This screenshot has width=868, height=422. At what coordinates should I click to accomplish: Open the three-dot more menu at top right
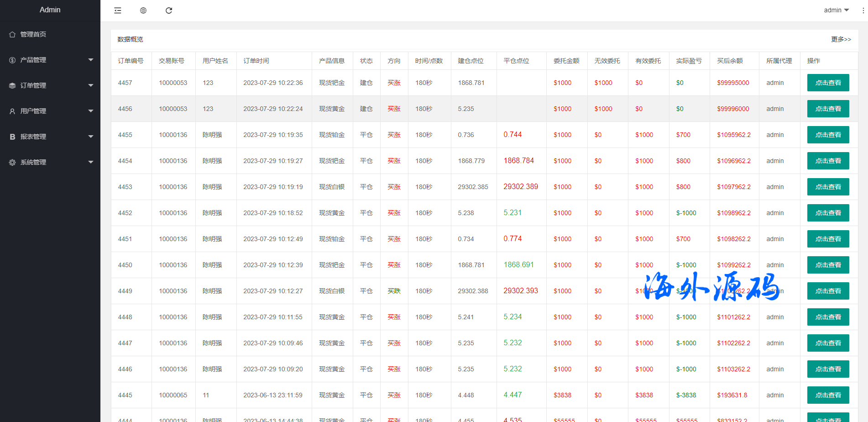[863, 11]
